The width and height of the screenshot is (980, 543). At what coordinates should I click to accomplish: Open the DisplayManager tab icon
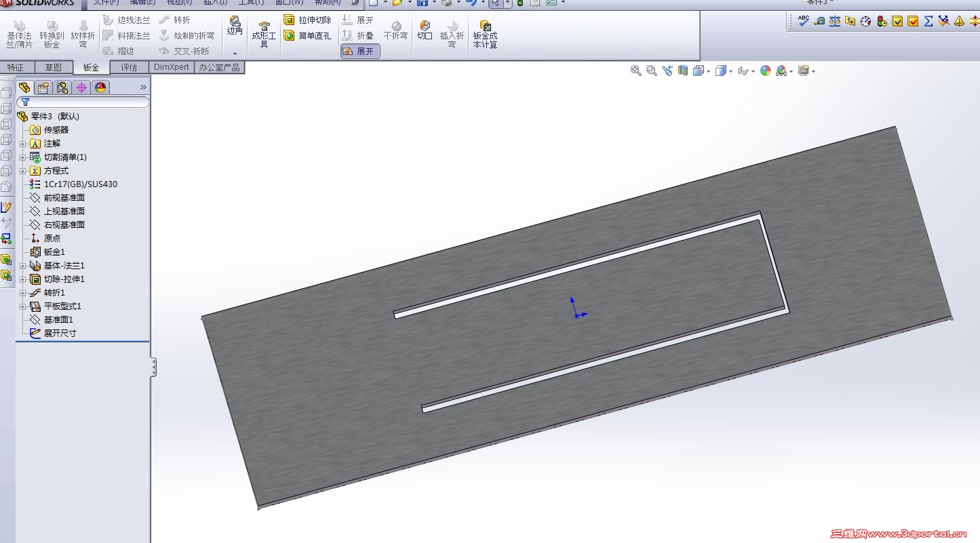100,87
